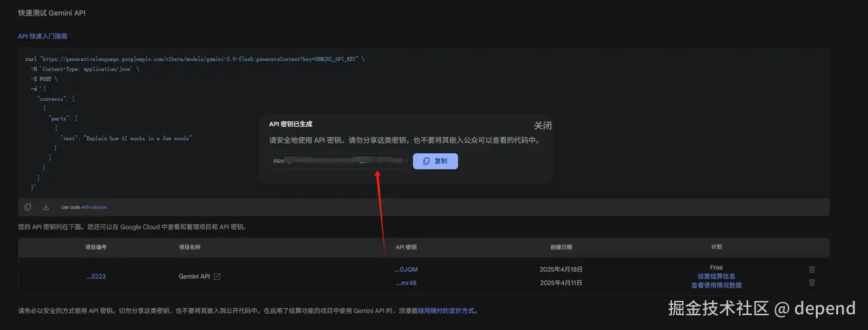Click the curl URL line in code

coord(195,59)
